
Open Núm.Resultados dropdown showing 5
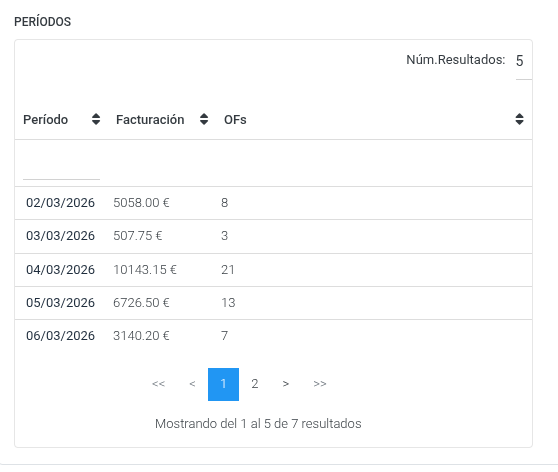[523, 62]
